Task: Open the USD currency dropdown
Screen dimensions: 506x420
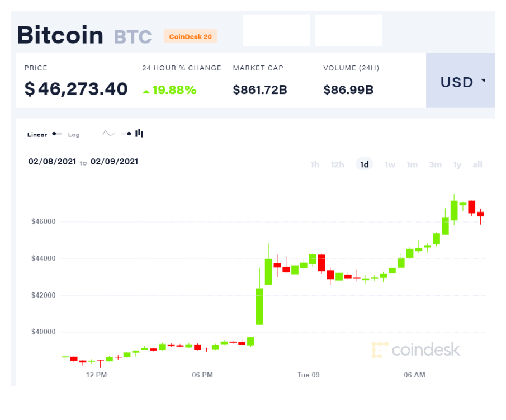Action: coord(460,81)
